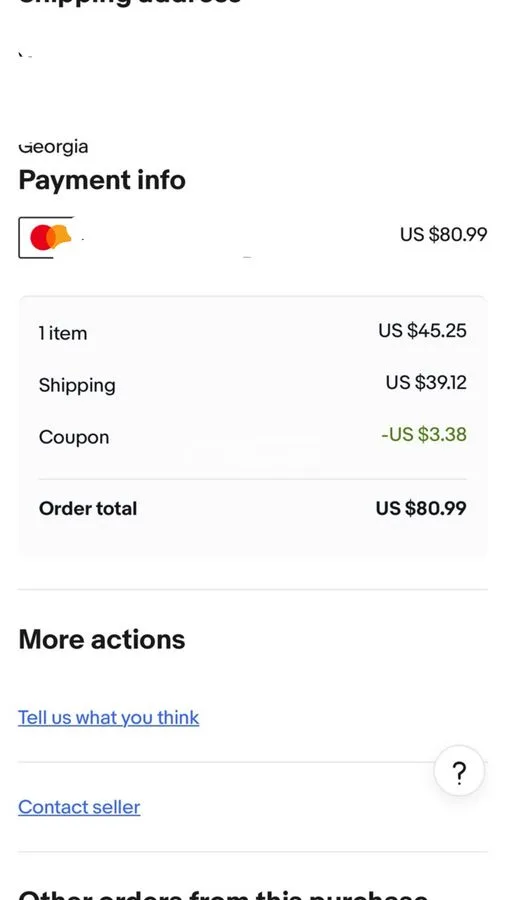Click the Shipping address heading at top
The image size is (506, 900).
coord(130,3)
